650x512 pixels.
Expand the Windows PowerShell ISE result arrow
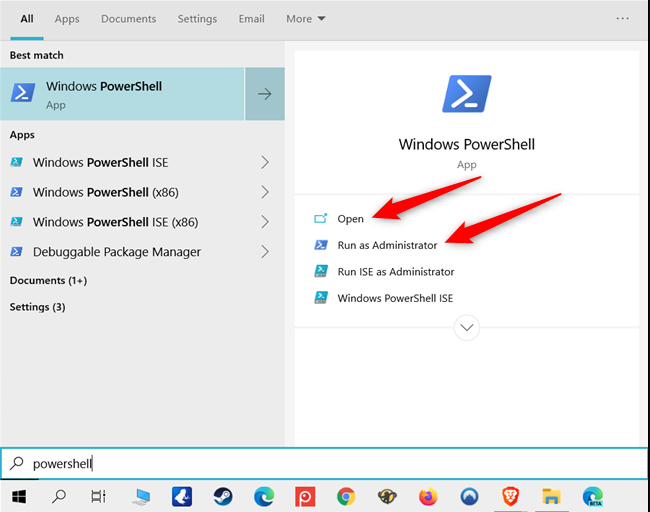coord(265,162)
